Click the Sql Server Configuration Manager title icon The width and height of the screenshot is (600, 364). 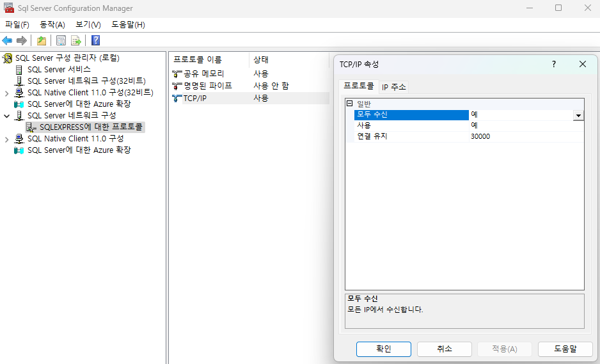(x=9, y=8)
